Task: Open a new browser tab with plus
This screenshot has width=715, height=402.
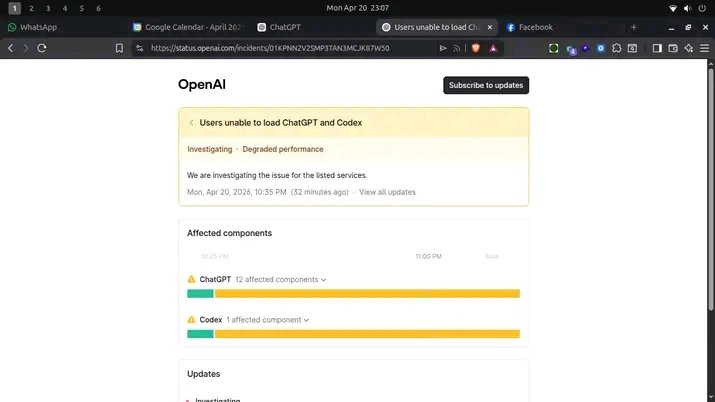Action: (633, 27)
